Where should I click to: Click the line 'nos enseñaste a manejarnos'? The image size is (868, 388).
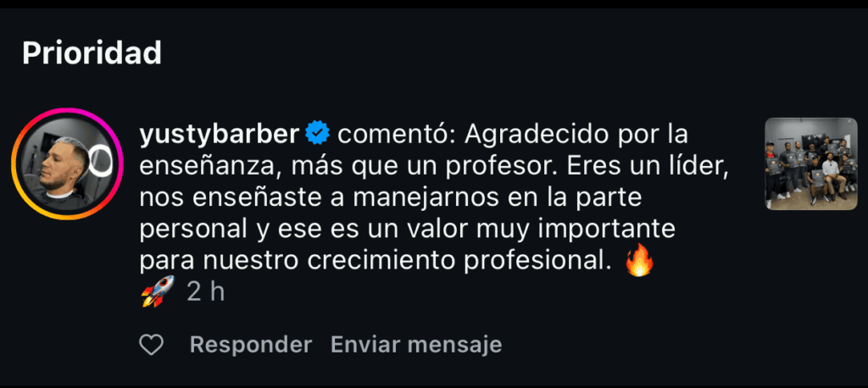click(390, 197)
